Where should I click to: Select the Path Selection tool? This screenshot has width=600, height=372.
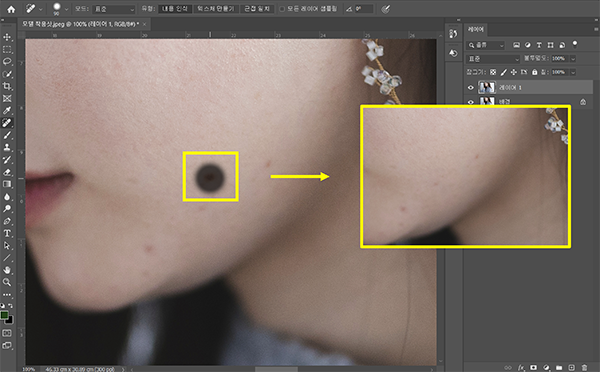pyautogui.click(x=7, y=245)
